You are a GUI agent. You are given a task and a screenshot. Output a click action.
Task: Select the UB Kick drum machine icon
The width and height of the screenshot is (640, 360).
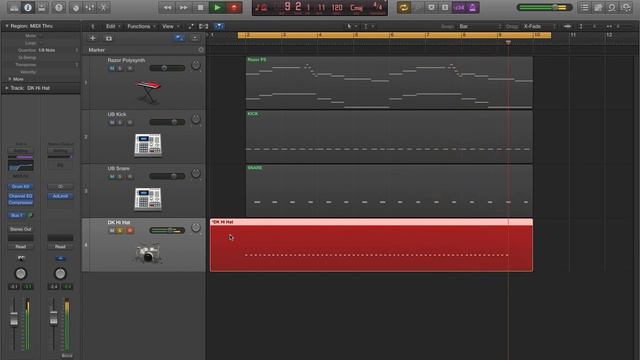[148, 144]
